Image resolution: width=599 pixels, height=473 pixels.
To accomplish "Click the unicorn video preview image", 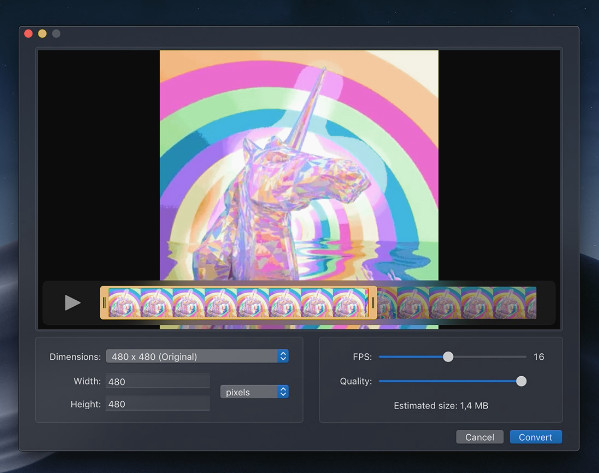I will (x=299, y=165).
